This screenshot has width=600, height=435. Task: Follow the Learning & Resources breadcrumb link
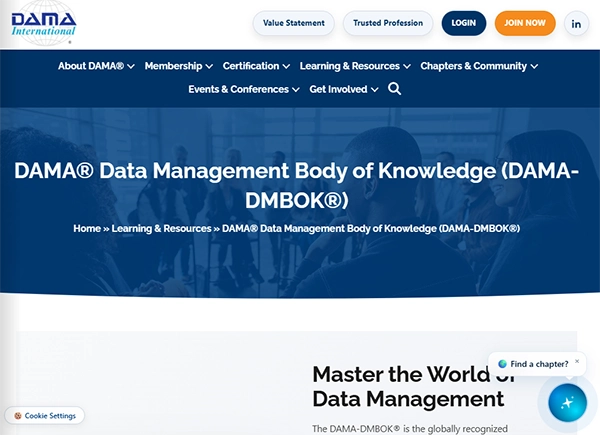161,228
